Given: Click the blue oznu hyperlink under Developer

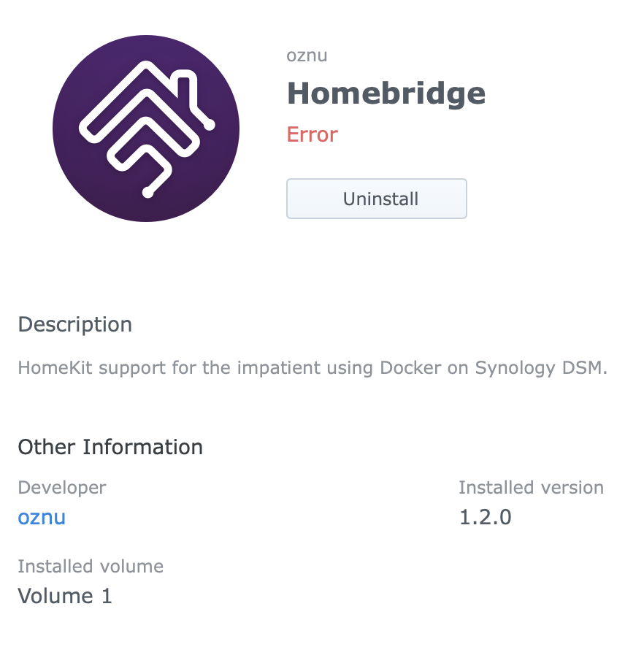Looking at the screenshot, I should 41,517.
